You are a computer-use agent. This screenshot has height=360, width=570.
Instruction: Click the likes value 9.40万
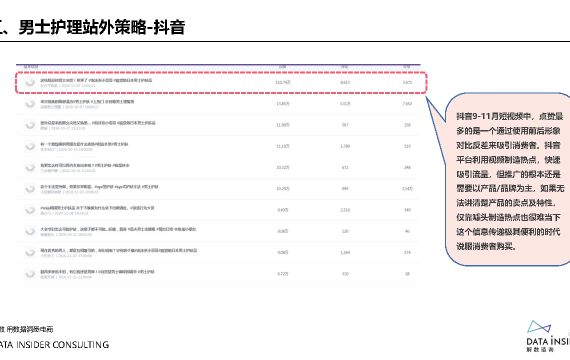tap(283, 210)
